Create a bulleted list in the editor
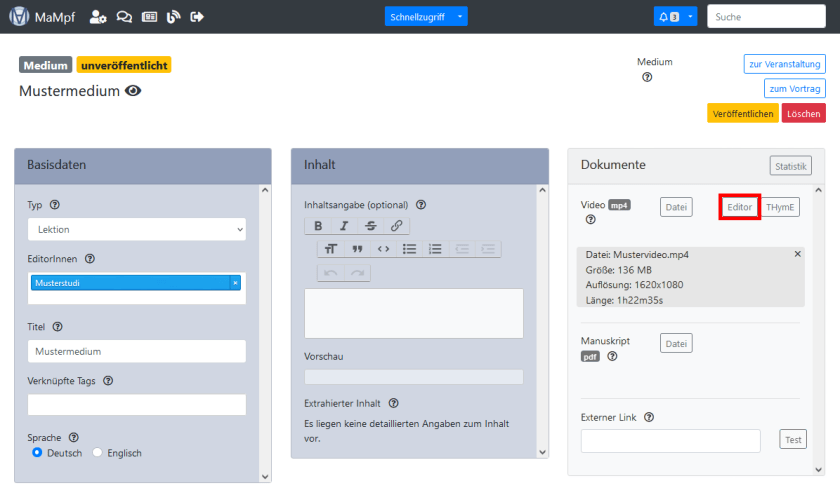Screen dimensions: 840x495 click(x=410, y=249)
